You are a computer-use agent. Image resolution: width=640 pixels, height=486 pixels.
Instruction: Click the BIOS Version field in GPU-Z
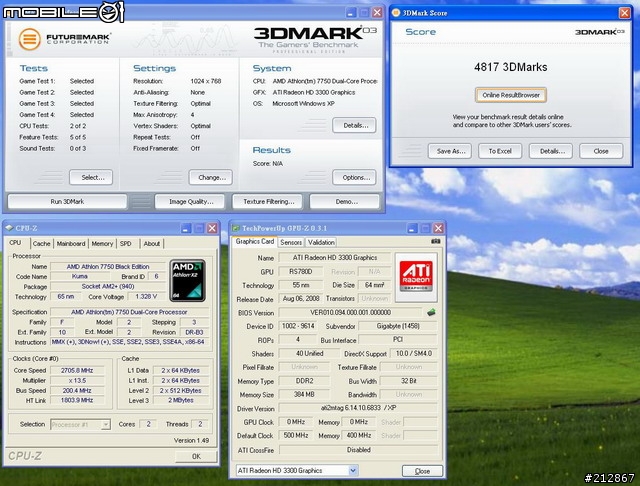(x=350, y=313)
